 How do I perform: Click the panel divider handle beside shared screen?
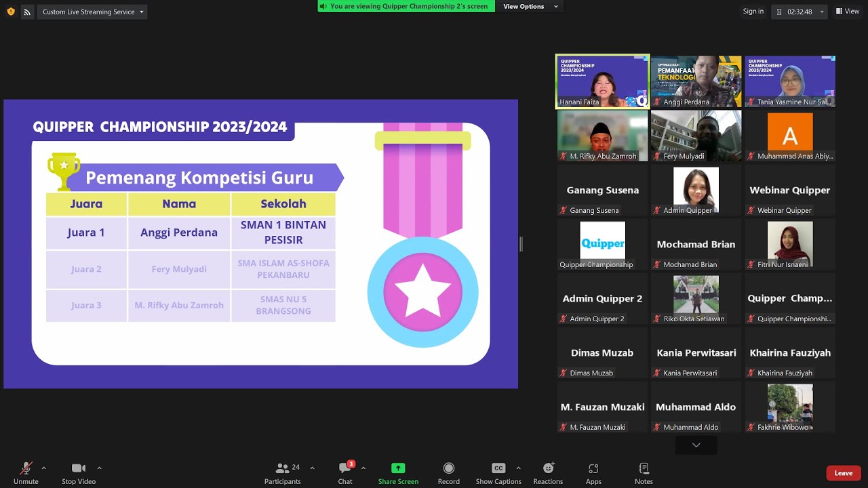pos(521,244)
